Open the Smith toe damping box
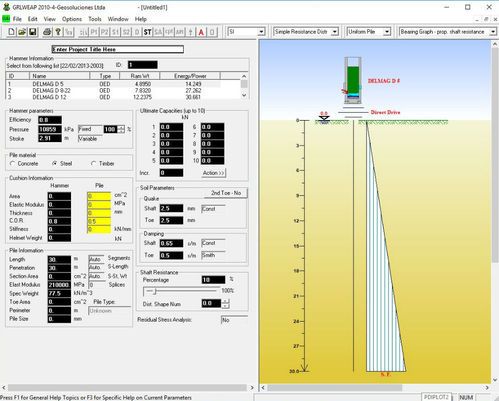499x401 pixels. coord(213,255)
